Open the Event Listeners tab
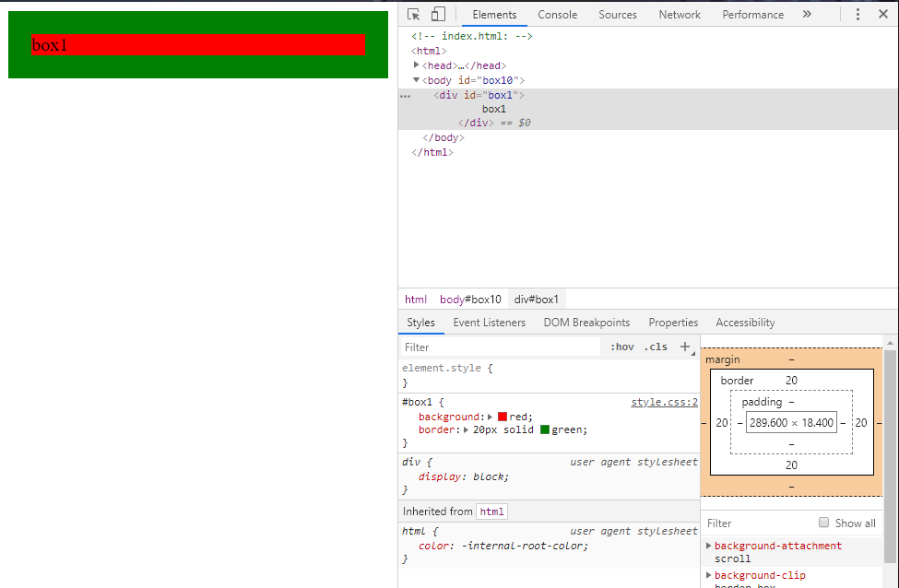The image size is (899, 588). point(489,323)
